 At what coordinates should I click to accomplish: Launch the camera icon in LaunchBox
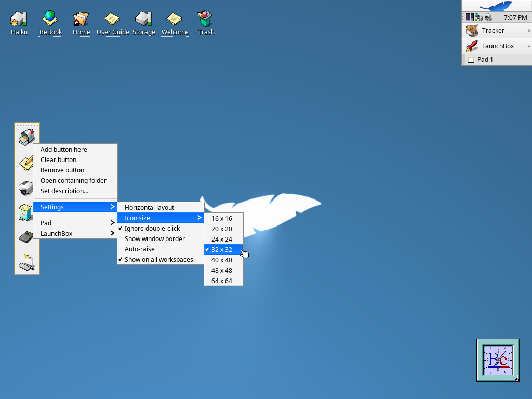26,188
